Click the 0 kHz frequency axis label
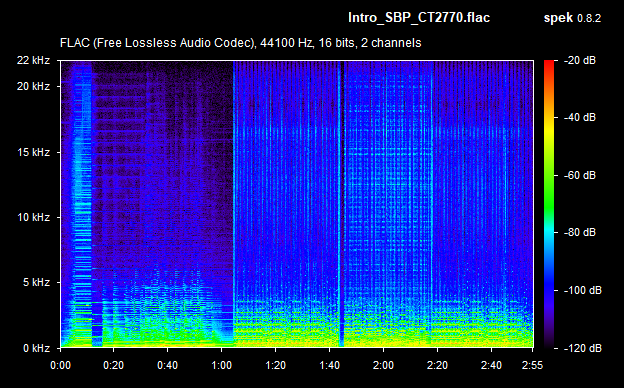The width and height of the screenshot is (624, 388). (x=36, y=348)
